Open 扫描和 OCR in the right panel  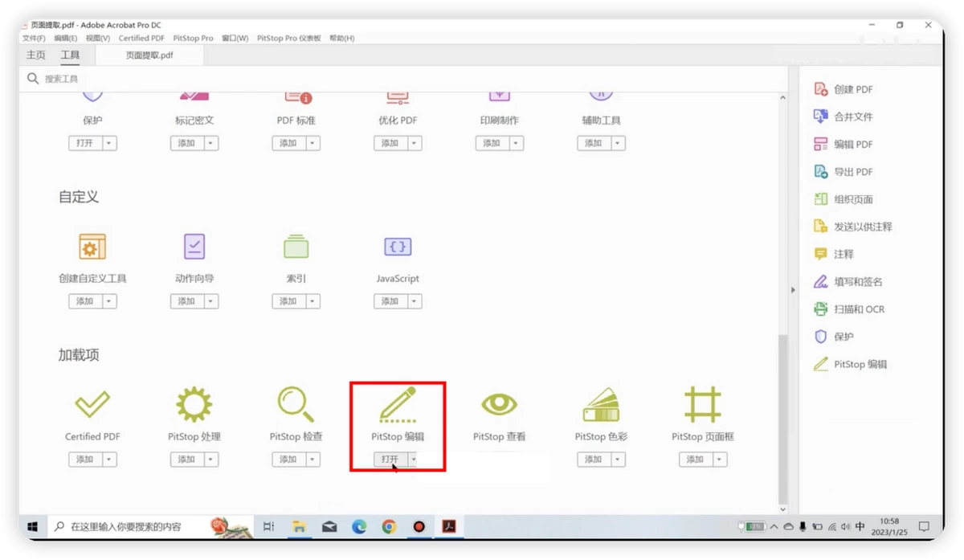[x=850, y=309]
